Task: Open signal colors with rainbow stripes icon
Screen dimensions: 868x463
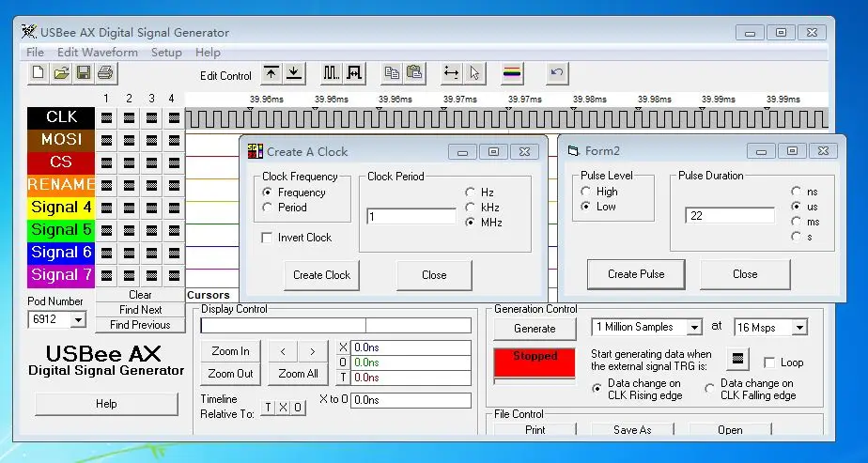Action: pos(512,73)
